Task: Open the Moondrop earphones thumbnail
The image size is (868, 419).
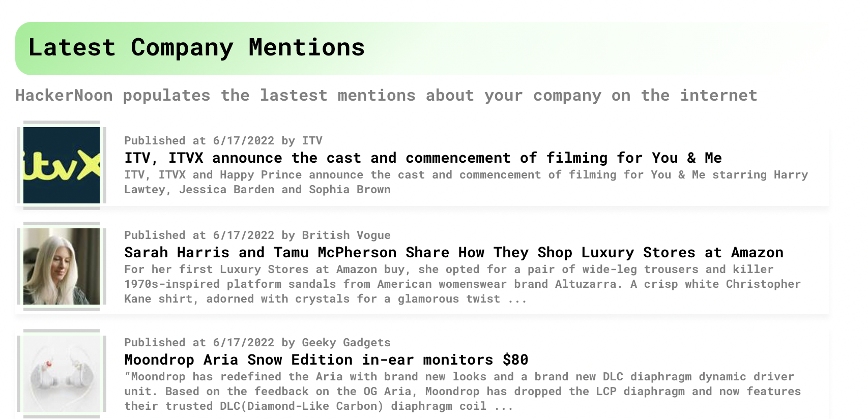Action: pyautogui.click(x=62, y=374)
